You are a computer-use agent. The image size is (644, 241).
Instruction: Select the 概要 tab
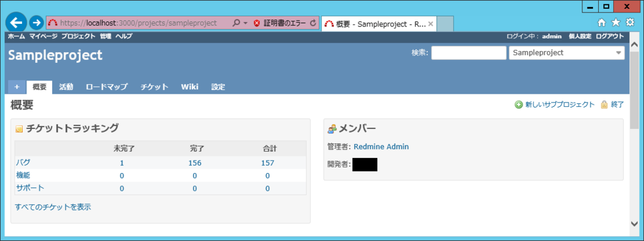point(40,87)
